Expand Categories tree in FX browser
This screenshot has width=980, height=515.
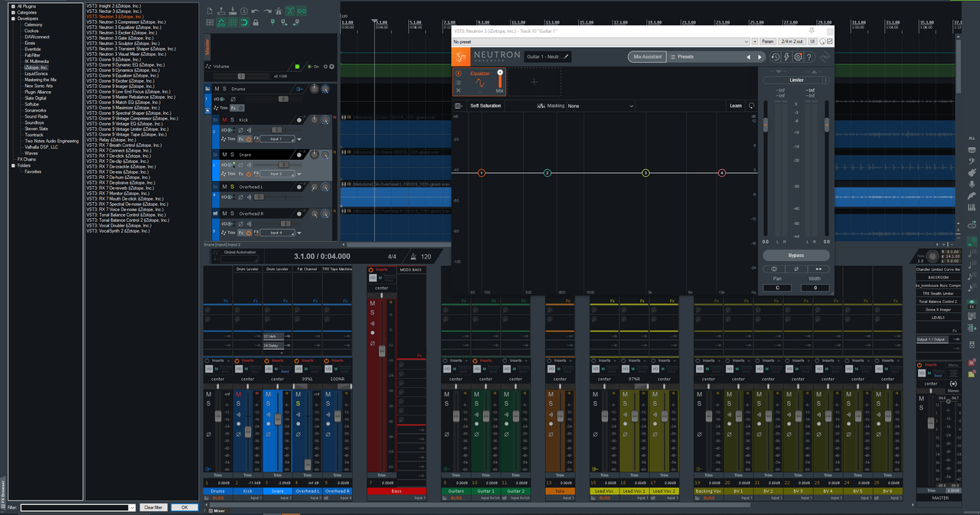[x=13, y=12]
